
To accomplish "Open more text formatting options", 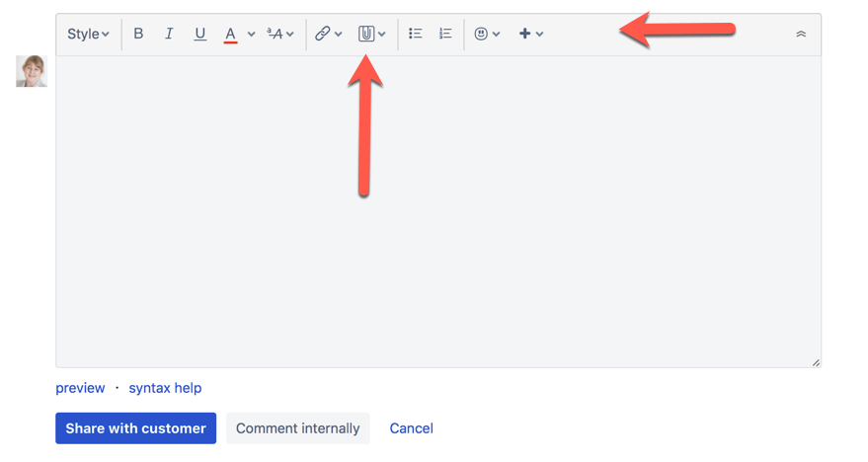I will point(280,34).
